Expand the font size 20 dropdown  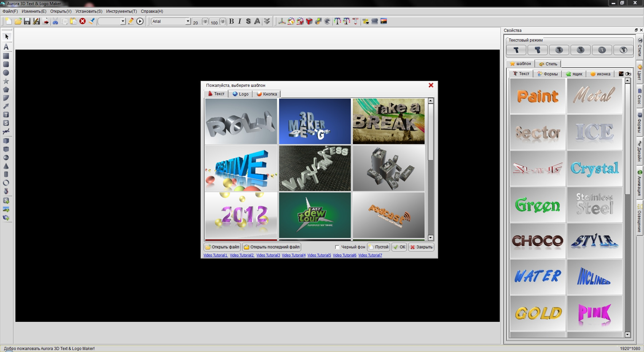[x=205, y=21]
